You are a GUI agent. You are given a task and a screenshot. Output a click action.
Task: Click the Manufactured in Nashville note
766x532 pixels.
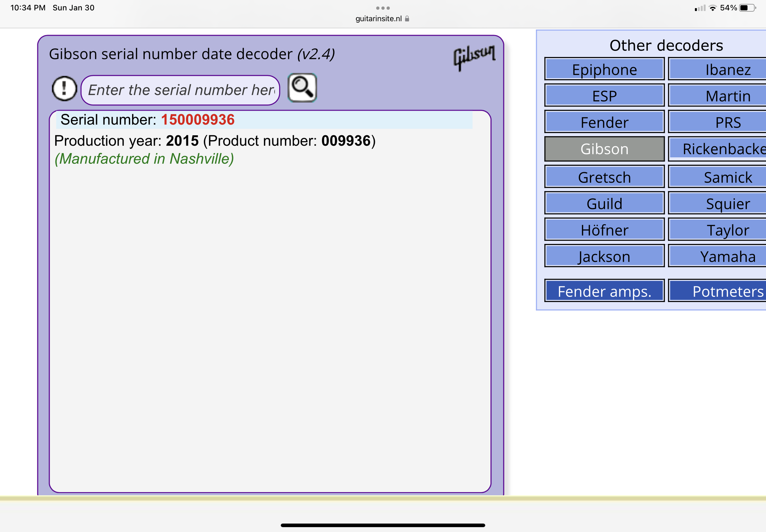(144, 159)
